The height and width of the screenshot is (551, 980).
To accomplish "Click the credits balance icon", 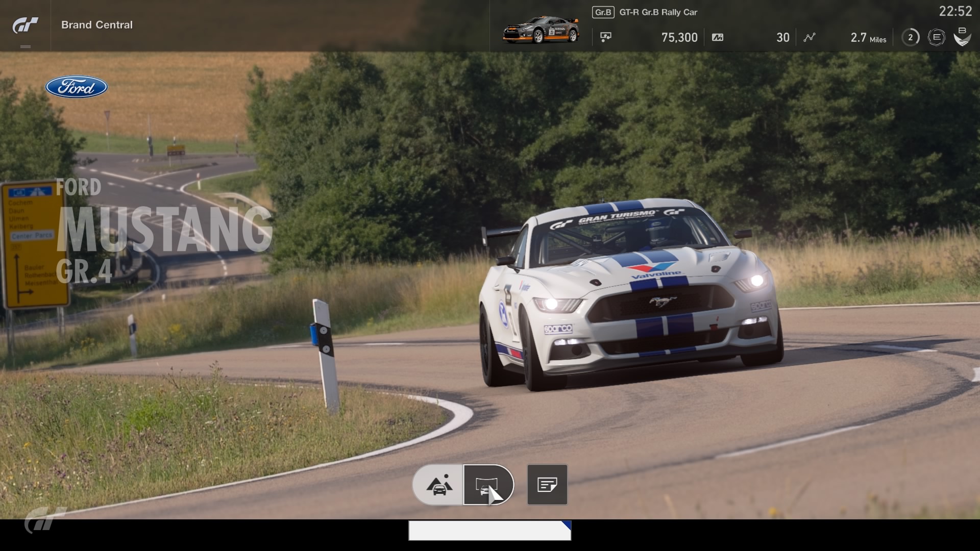I will coord(606,37).
